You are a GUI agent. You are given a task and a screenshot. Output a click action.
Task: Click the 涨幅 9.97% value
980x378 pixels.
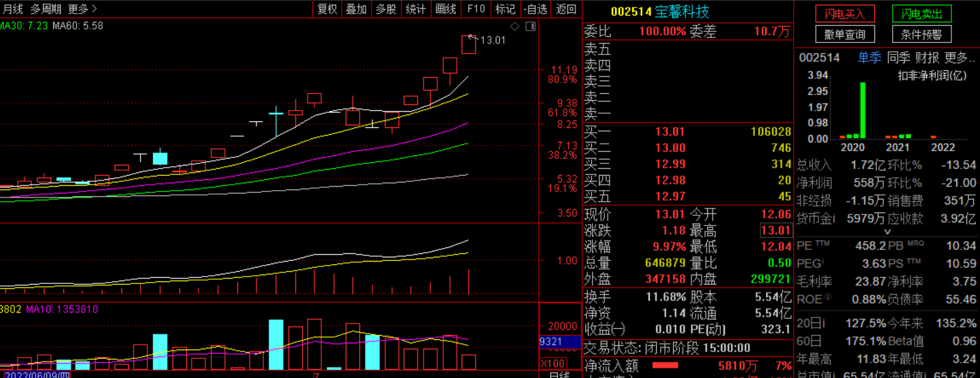(x=668, y=247)
